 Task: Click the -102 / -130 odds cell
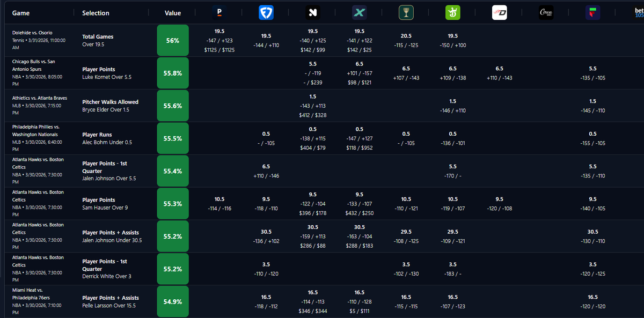[x=406, y=274]
